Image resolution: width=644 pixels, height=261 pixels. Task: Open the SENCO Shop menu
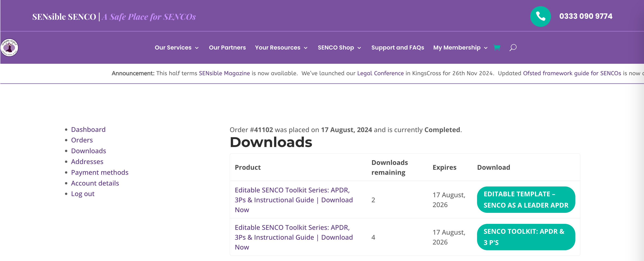[x=336, y=47]
